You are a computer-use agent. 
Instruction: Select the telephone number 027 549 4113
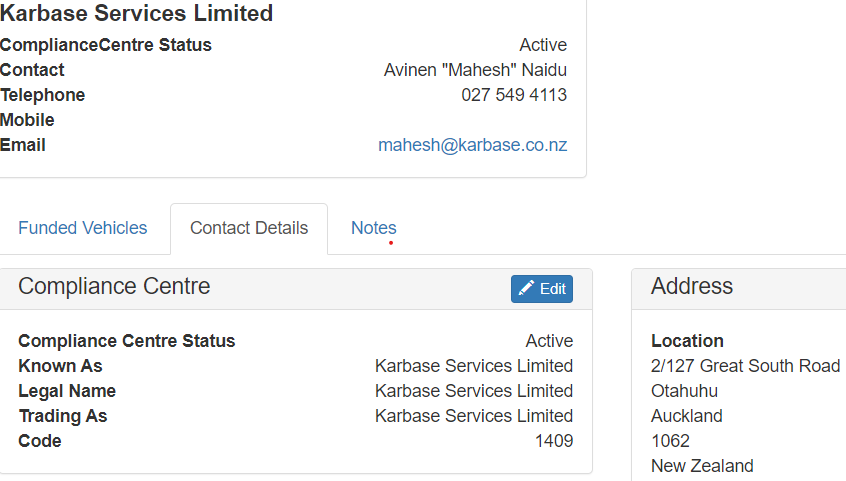point(514,95)
